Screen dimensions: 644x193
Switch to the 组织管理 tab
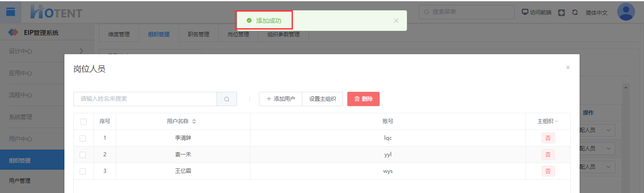click(x=159, y=34)
